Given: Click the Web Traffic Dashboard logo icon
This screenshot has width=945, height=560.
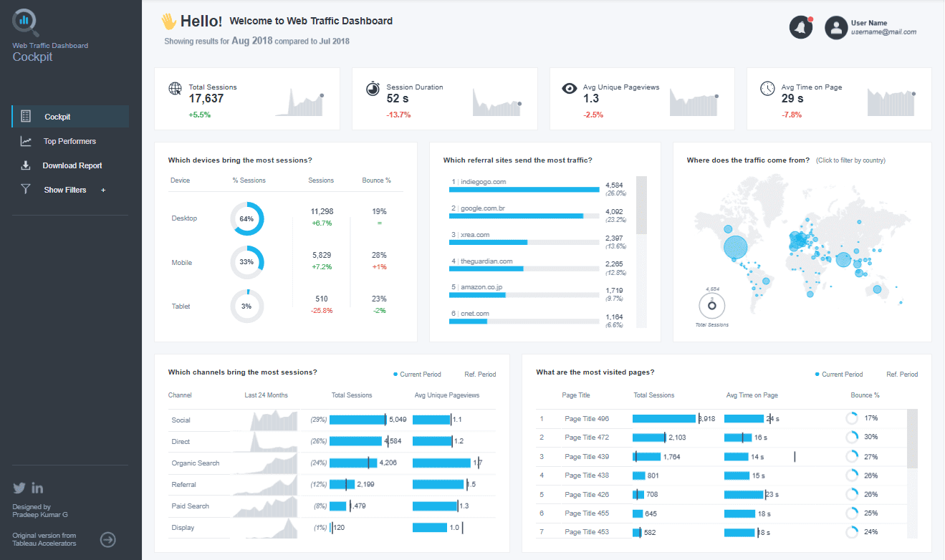Looking at the screenshot, I should pos(26,21).
